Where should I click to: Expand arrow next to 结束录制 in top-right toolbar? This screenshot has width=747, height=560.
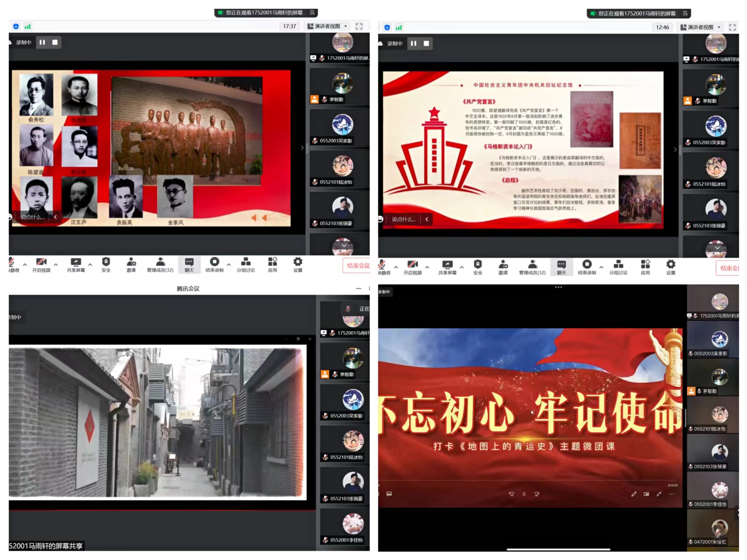(601, 266)
